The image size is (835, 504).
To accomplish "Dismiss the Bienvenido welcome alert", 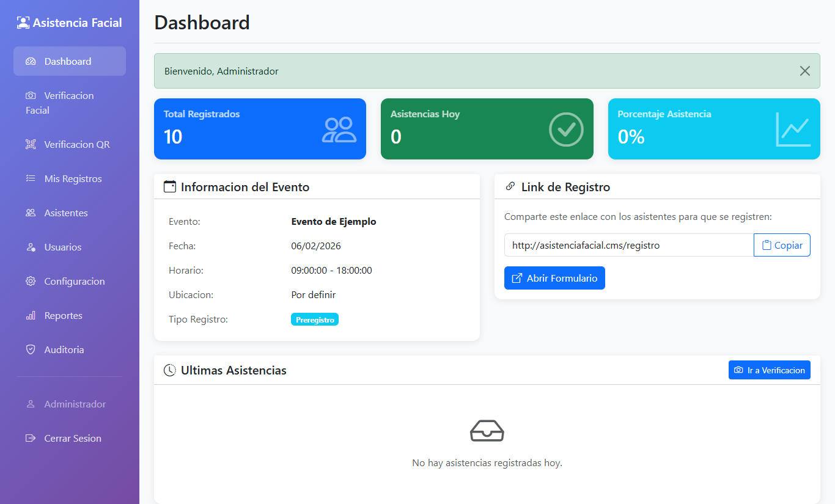I will click(804, 71).
